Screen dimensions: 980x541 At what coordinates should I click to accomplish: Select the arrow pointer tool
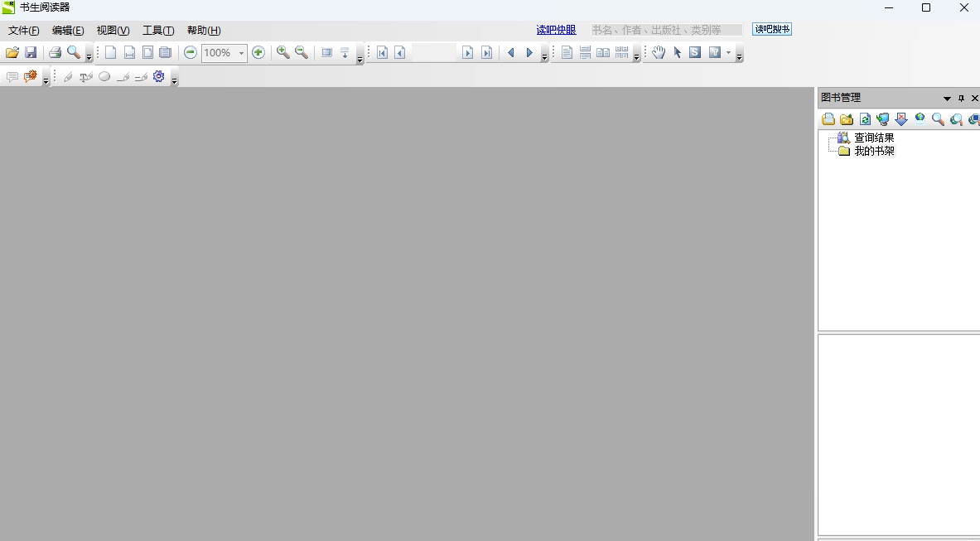tap(677, 52)
